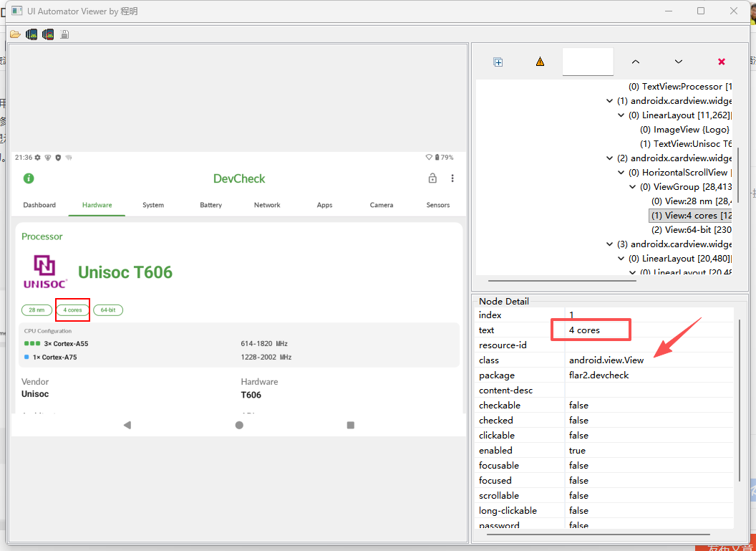Collapse the (3) androidx.cardview tree node
Image resolution: width=756 pixels, height=551 pixels.
(609, 244)
